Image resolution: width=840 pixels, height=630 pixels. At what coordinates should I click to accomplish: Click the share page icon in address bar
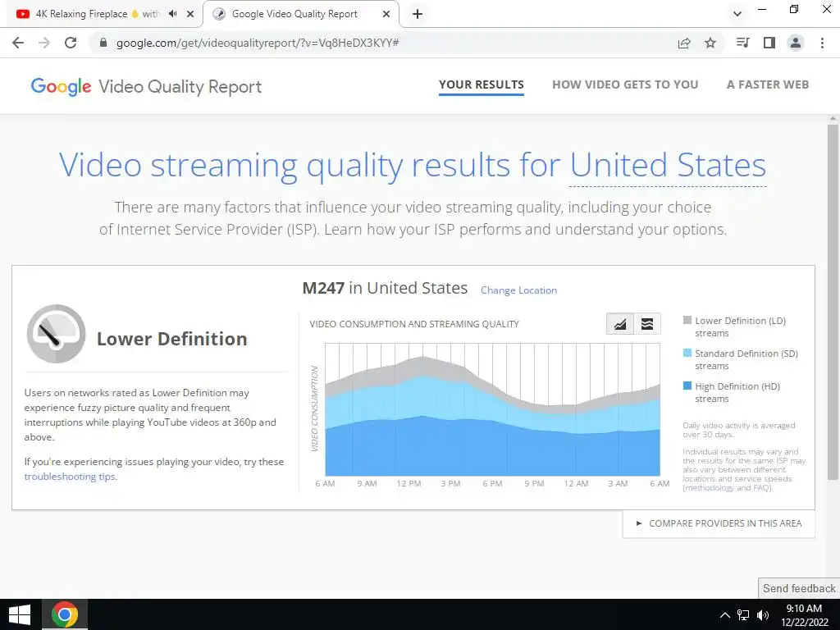pyautogui.click(x=684, y=43)
